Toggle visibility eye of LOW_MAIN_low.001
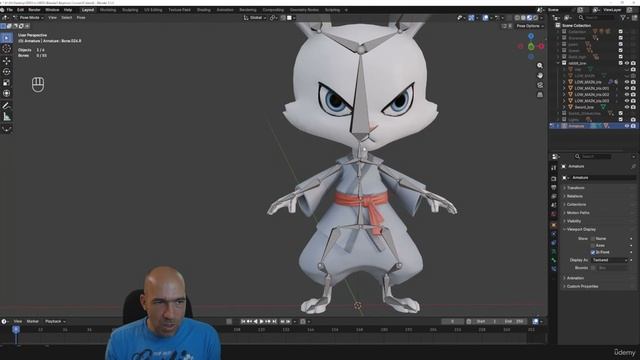This screenshot has width=640, height=360. point(627,88)
